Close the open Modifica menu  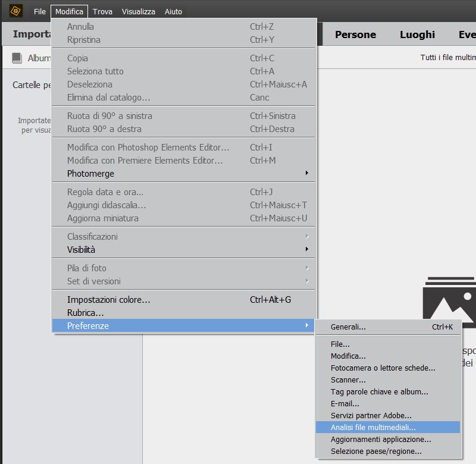click(69, 11)
